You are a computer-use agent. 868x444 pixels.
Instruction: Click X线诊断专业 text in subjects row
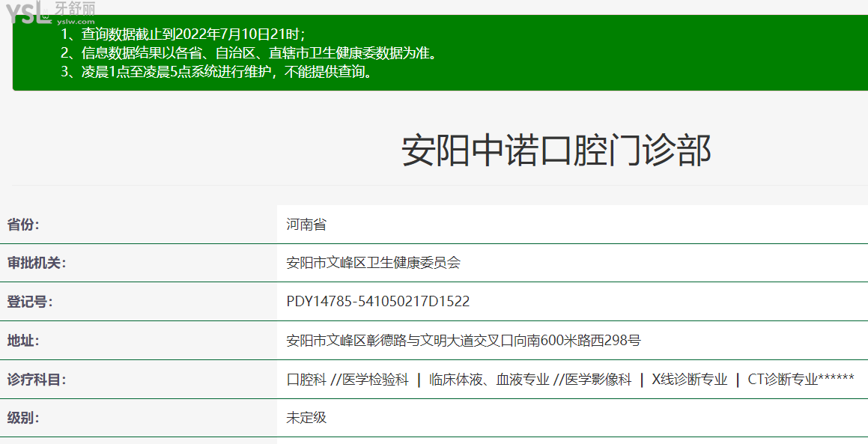(689, 379)
